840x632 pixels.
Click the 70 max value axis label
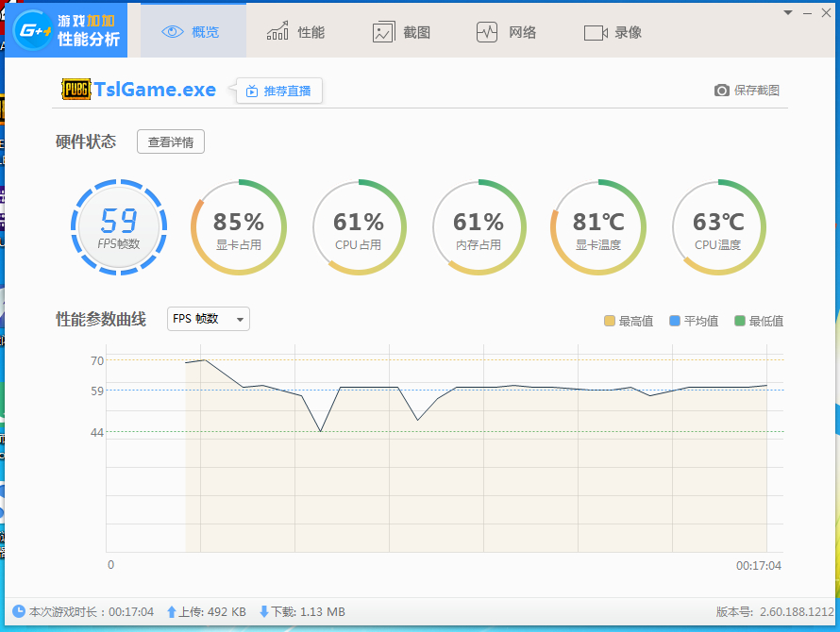pos(97,361)
